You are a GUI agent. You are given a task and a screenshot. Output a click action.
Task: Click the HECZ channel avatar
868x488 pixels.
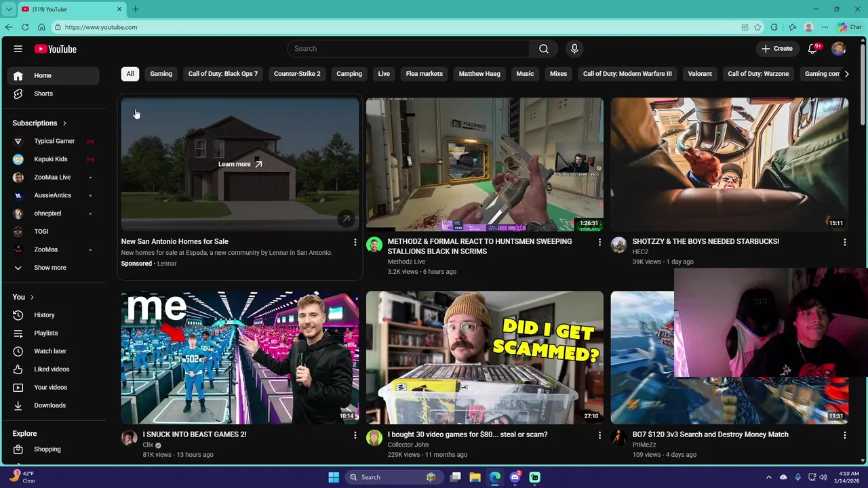[618, 245]
